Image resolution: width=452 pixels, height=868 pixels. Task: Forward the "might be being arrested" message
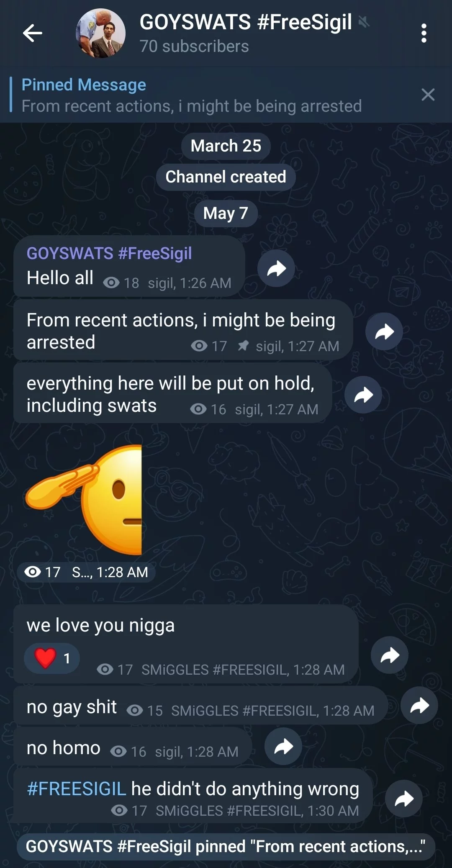384,331
